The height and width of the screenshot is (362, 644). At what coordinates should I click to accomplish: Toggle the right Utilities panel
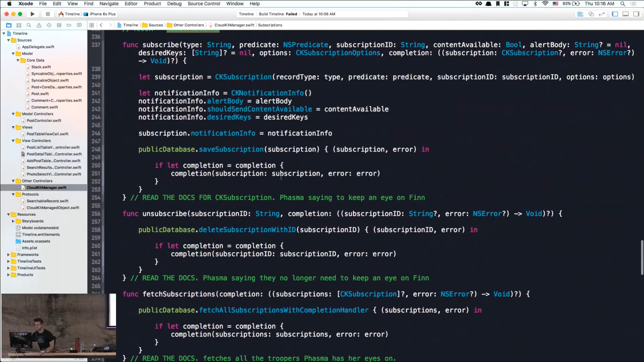(x=636, y=14)
